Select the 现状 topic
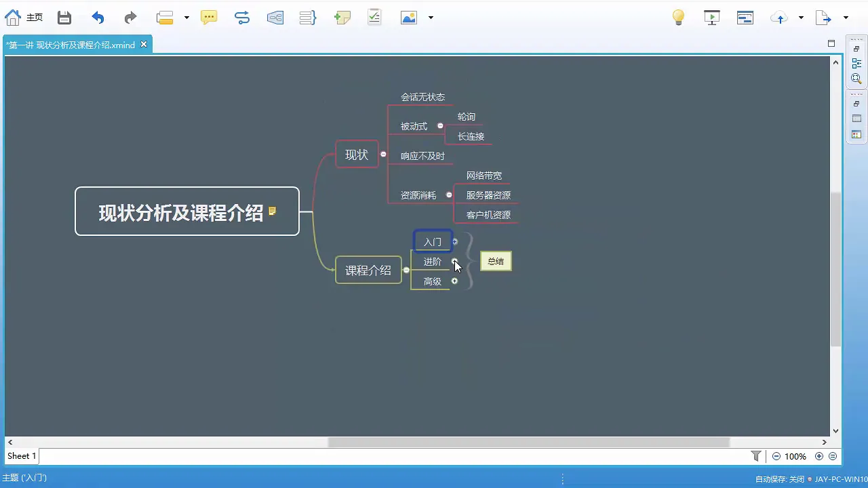This screenshot has height=488, width=868. pos(357,155)
